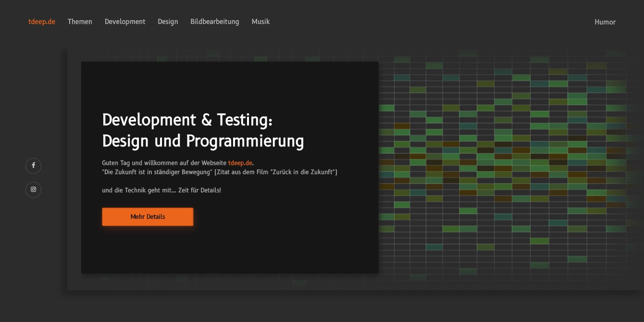644x322 pixels.
Task: Follow the tdeep.de link in welcome text
Action: tap(240, 163)
